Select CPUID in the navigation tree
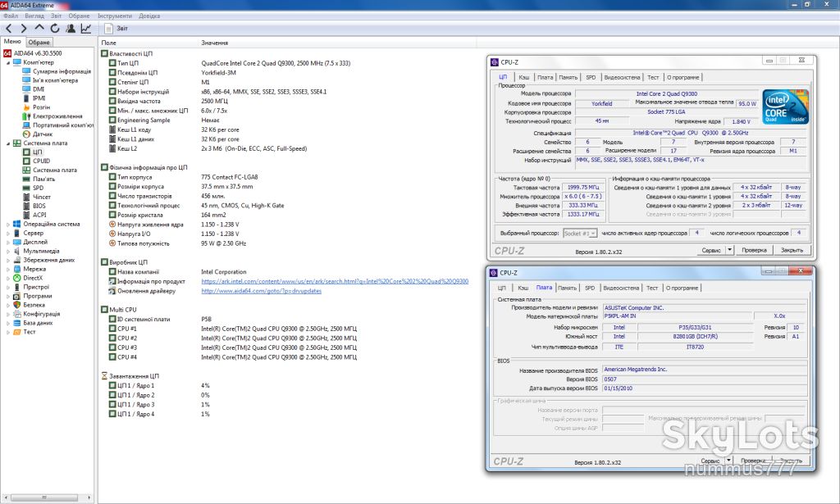840x504 pixels. click(41, 161)
